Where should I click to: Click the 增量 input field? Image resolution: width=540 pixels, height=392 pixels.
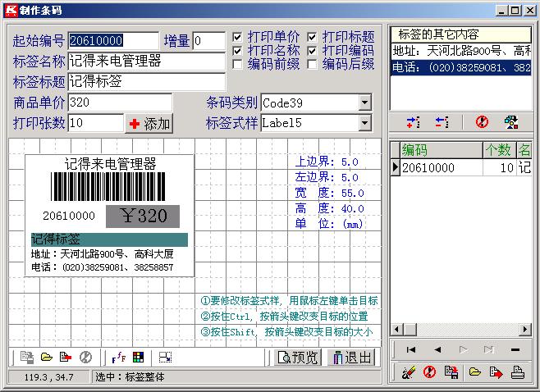point(209,41)
